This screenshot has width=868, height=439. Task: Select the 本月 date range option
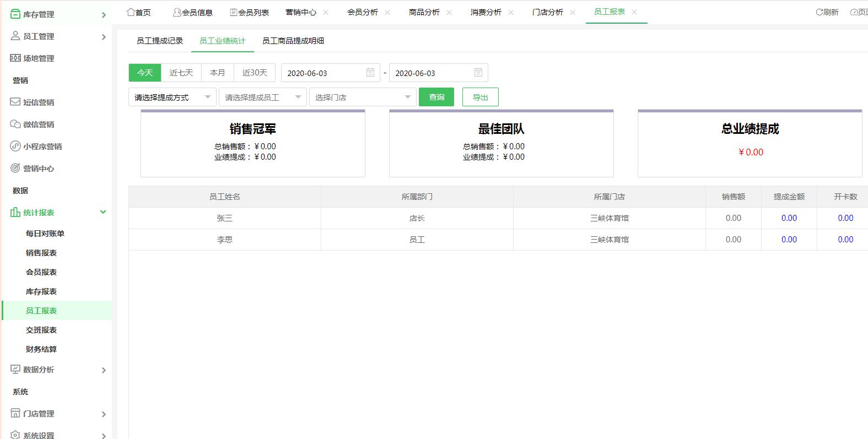coord(218,73)
